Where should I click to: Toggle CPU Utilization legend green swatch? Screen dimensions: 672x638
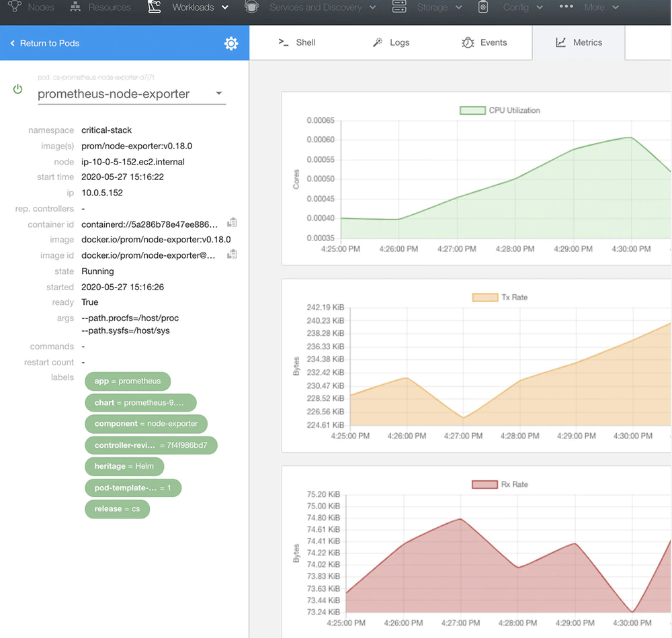(x=472, y=110)
